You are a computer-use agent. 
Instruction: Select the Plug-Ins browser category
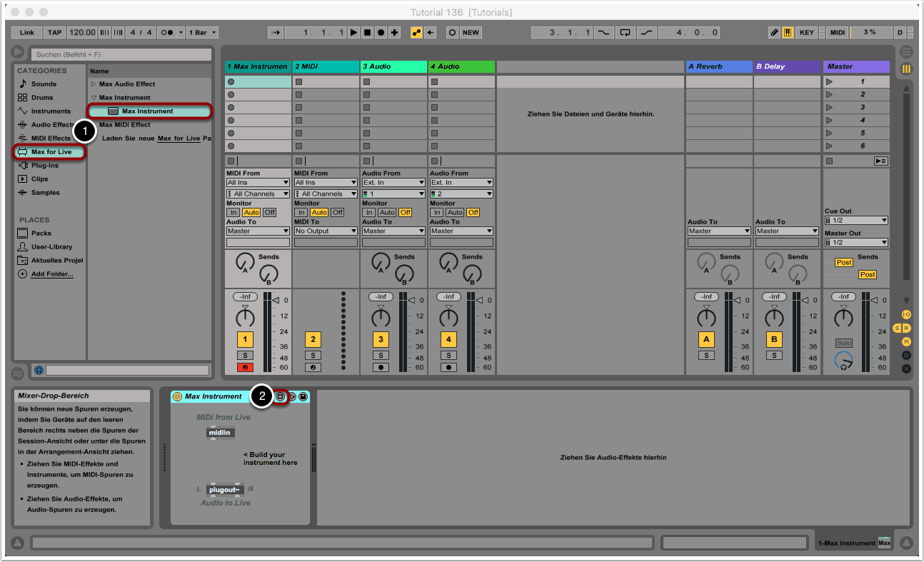[x=44, y=166]
